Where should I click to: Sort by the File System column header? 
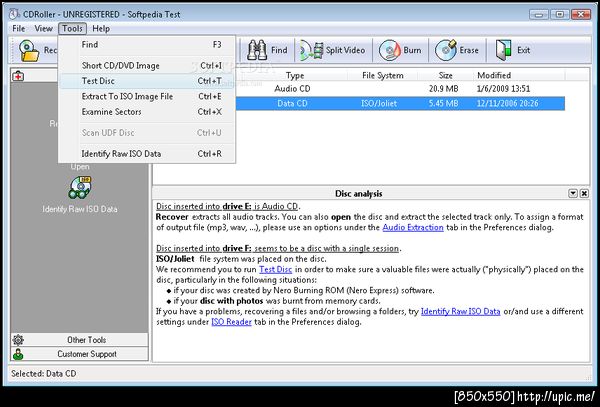(383, 75)
